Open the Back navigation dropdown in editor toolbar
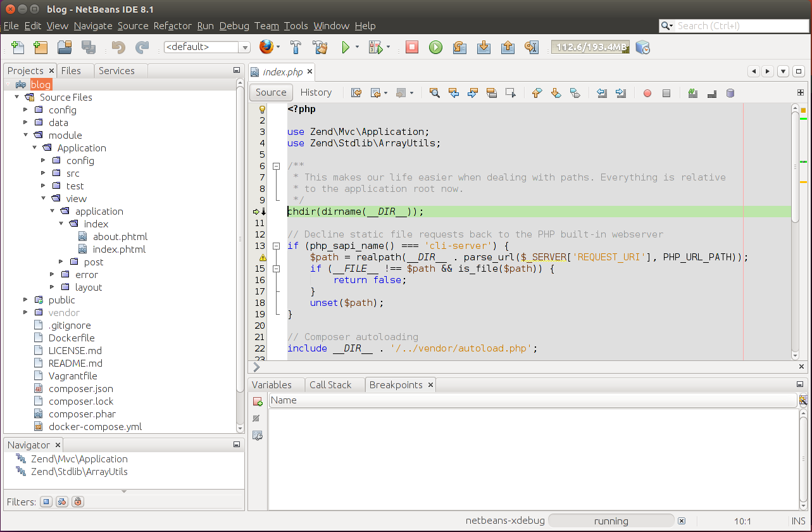 (x=385, y=93)
